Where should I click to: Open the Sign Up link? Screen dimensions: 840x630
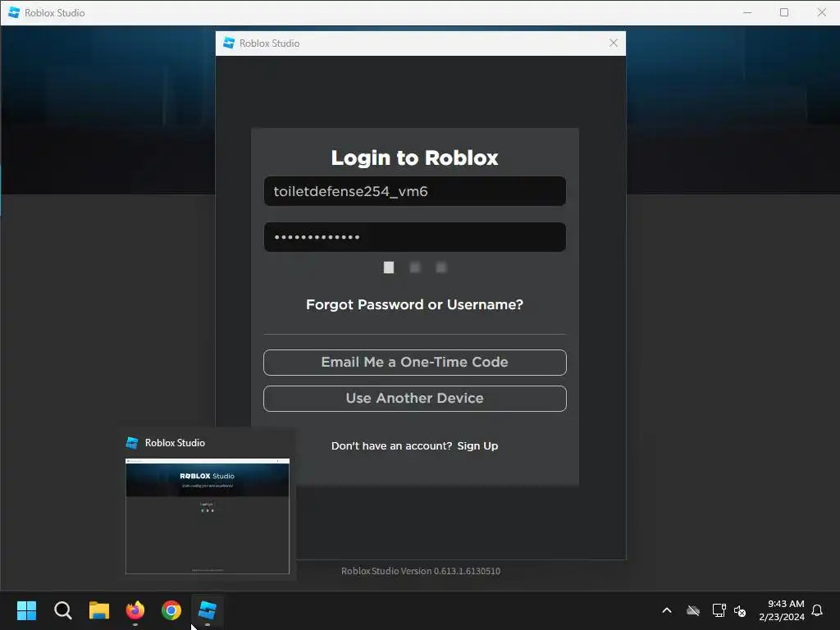pos(477,445)
